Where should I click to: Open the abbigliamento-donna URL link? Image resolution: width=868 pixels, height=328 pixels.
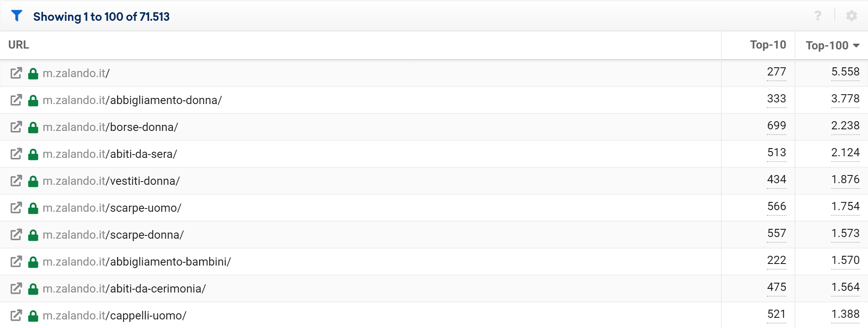(x=132, y=100)
